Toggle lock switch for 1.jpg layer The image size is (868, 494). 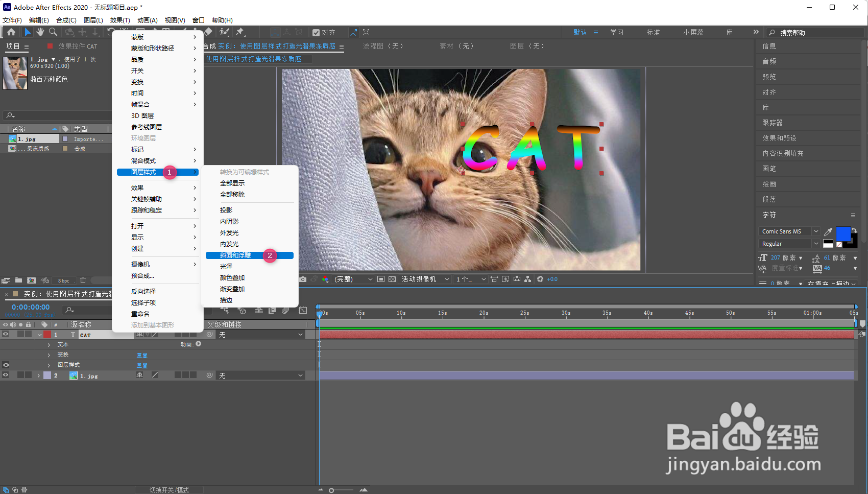pyautogui.click(x=28, y=375)
